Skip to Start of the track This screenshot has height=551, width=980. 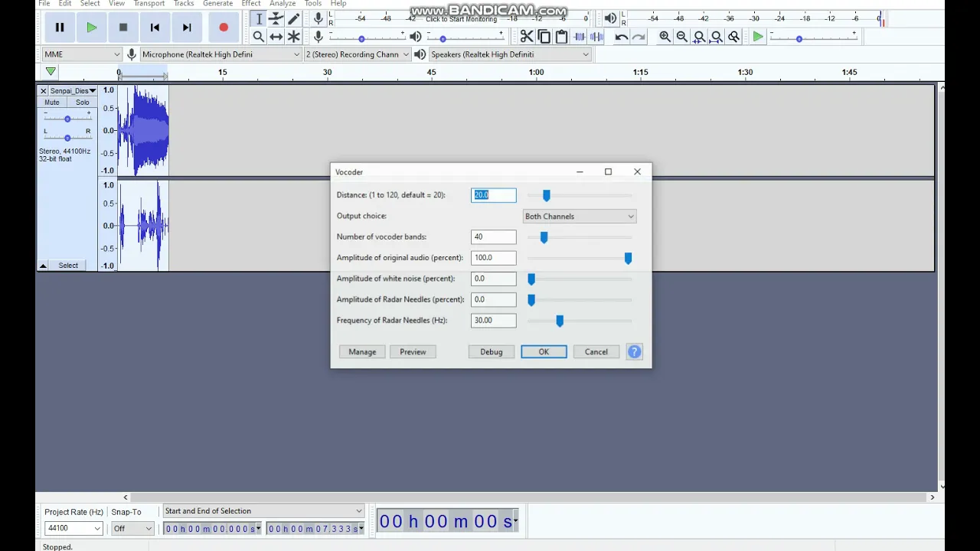155,28
